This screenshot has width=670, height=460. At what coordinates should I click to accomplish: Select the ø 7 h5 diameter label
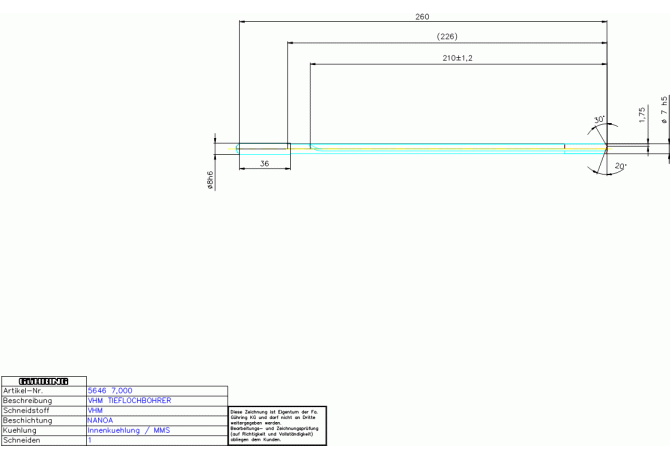664,109
